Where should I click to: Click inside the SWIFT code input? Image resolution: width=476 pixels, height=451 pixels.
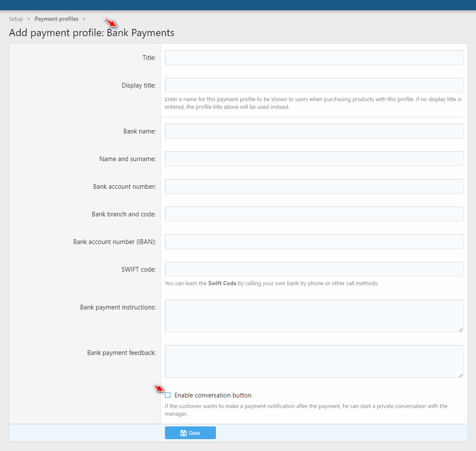314,269
